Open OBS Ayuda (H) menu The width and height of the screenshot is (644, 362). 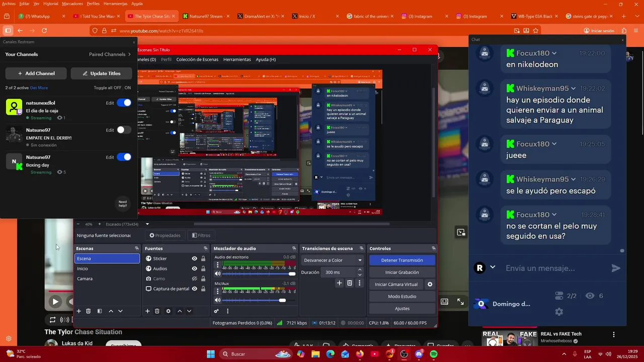point(266,59)
